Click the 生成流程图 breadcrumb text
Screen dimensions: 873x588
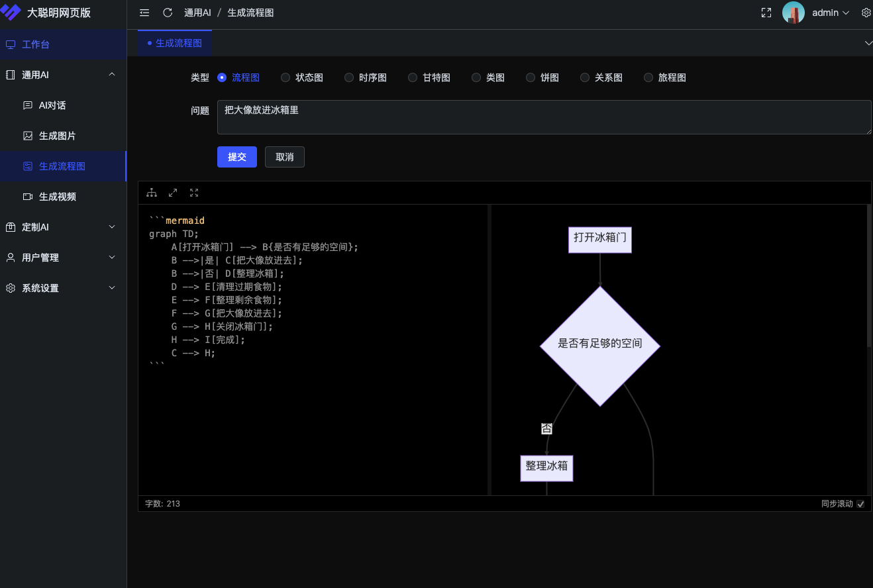tap(250, 13)
